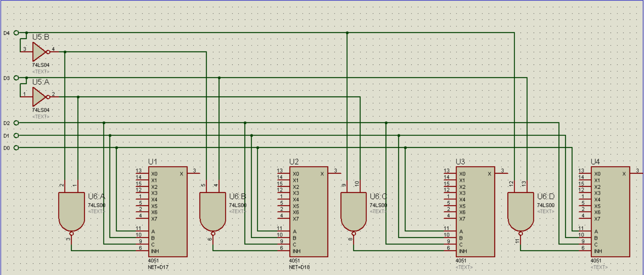Click the X0 pin label on U2
This screenshot has width=644, height=275.
[x=296, y=174]
